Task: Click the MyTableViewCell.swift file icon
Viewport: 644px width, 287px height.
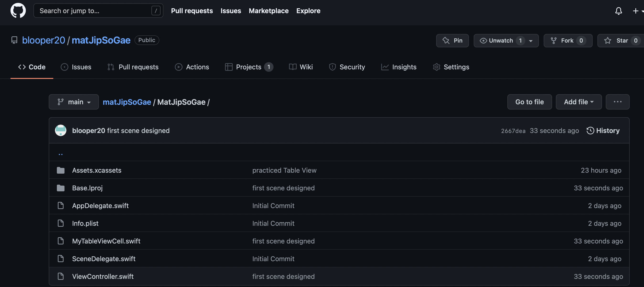Action: [x=60, y=241]
